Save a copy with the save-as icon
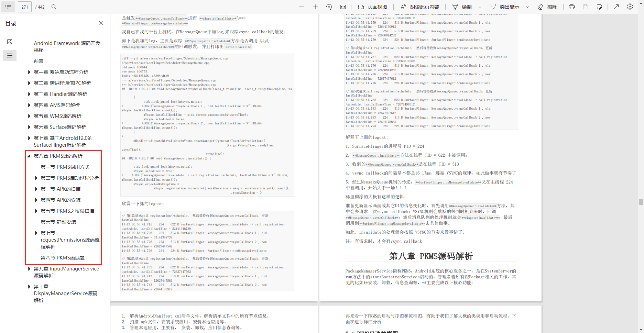Screen dimensions: 644x333 click(x=599, y=7)
